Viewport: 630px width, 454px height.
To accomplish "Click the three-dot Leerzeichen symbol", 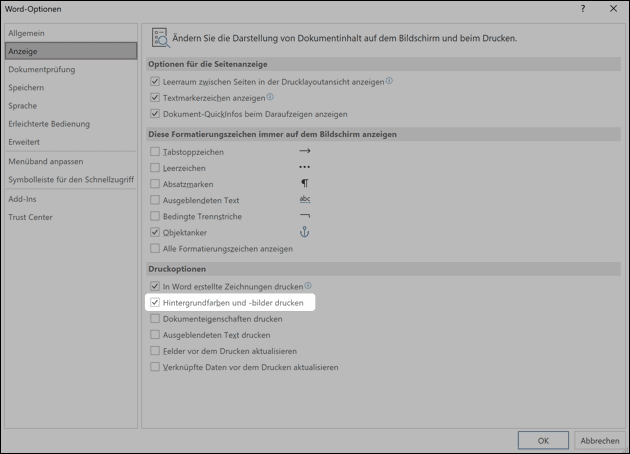I will click(x=305, y=167).
